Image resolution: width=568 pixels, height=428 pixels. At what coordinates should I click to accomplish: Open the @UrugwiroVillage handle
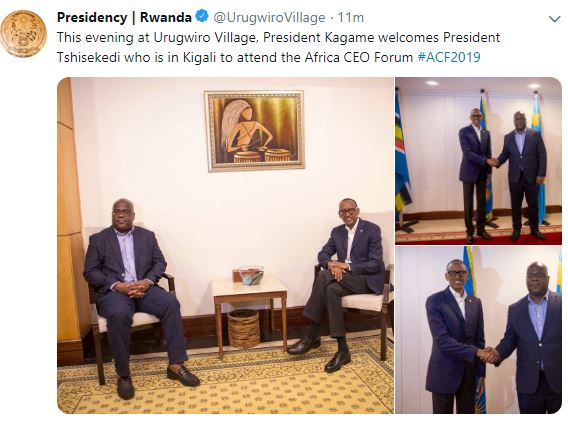click(x=269, y=17)
